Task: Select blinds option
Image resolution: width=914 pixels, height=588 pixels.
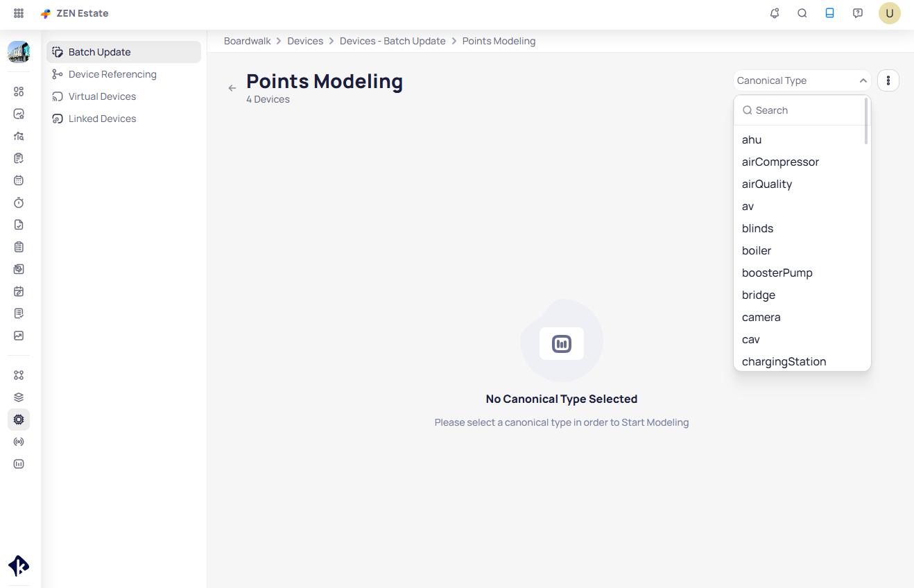Action: pos(800,228)
